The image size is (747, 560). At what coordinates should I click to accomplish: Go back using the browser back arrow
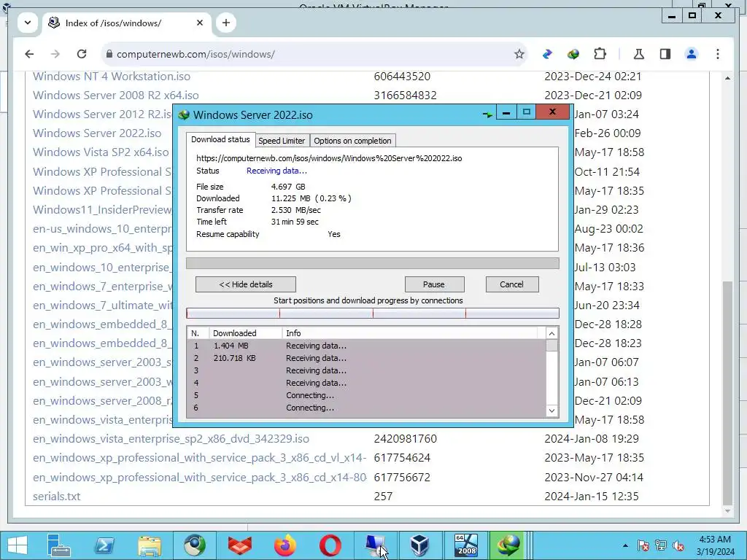[x=29, y=54]
